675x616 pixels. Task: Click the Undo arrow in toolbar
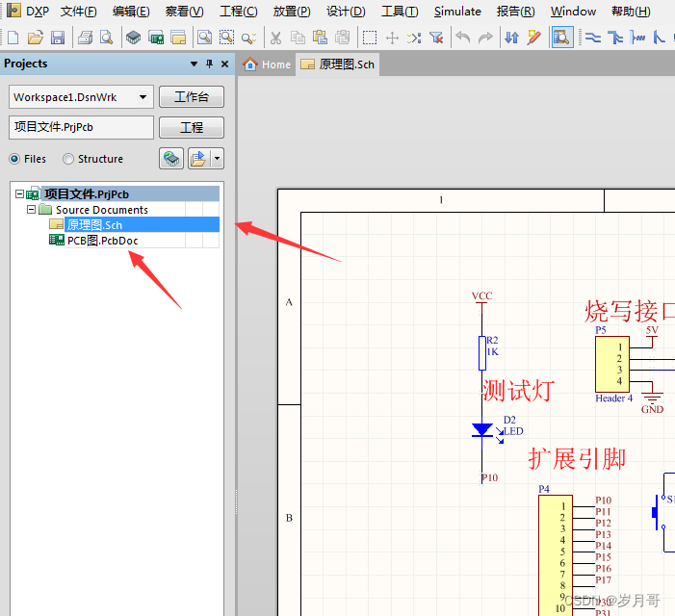tap(463, 38)
